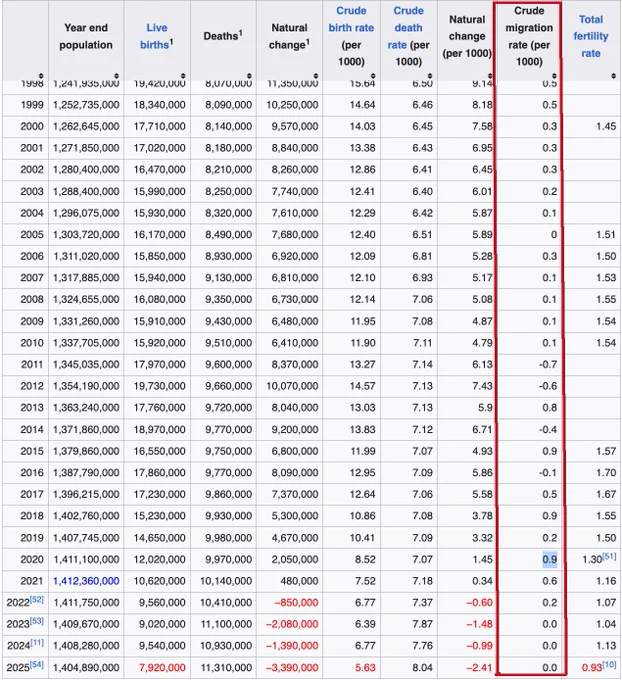Sort by Year end population column arrows

(116, 76)
